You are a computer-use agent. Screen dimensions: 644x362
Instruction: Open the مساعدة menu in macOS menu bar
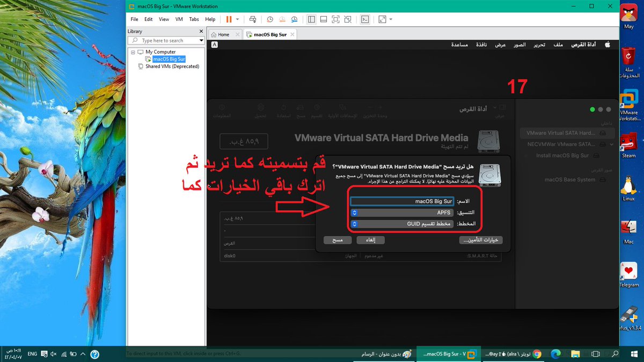[x=459, y=45]
